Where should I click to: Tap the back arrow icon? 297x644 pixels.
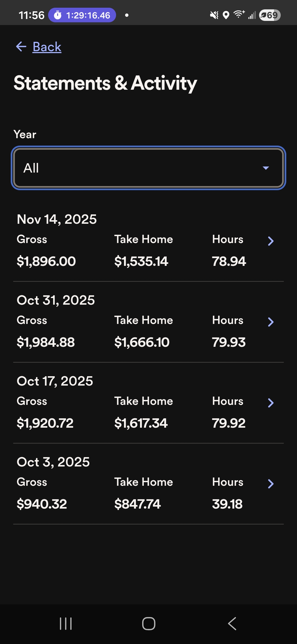click(x=21, y=47)
